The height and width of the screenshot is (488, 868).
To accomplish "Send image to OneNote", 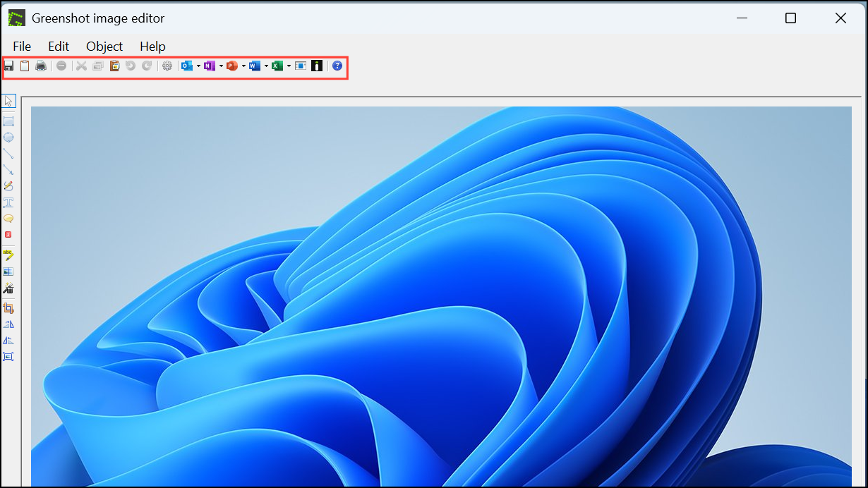I will (x=210, y=66).
